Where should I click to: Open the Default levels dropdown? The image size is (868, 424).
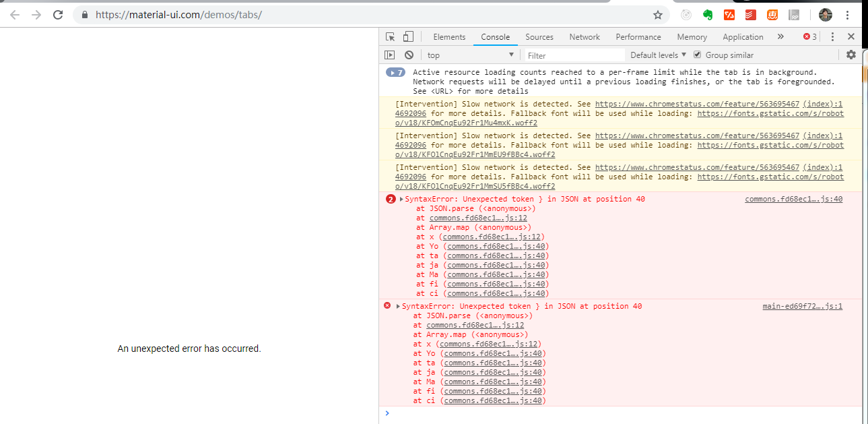[657, 55]
